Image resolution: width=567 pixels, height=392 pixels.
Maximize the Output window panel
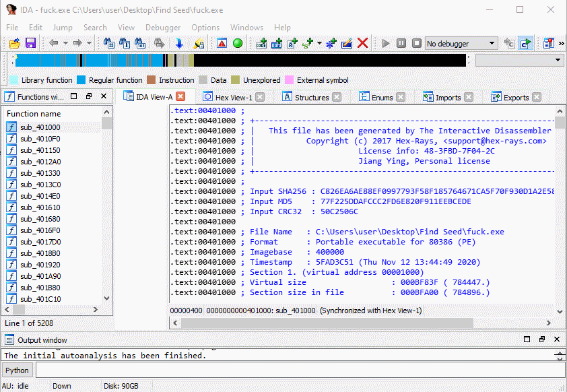coord(527,339)
